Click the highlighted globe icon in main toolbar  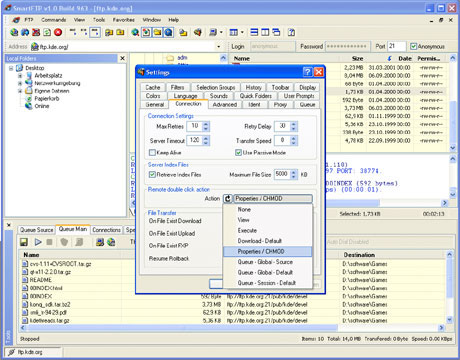[169, 32]
